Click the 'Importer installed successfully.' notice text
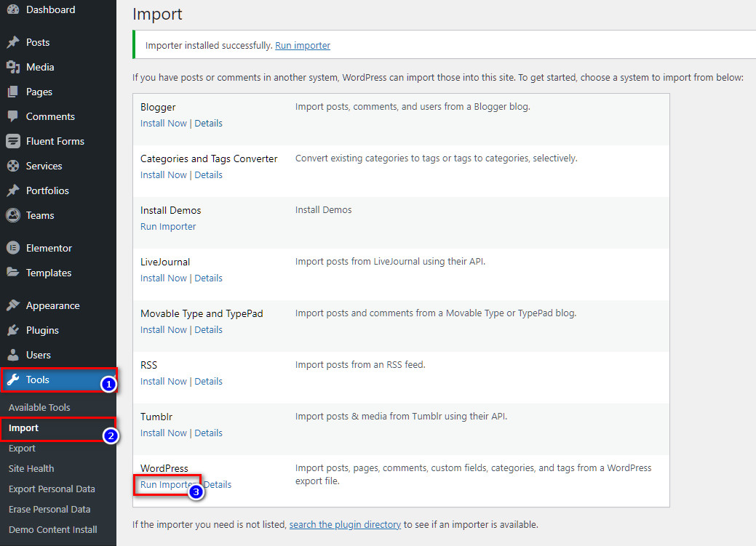Screen dimensions: 756x546 click(209, 45)
